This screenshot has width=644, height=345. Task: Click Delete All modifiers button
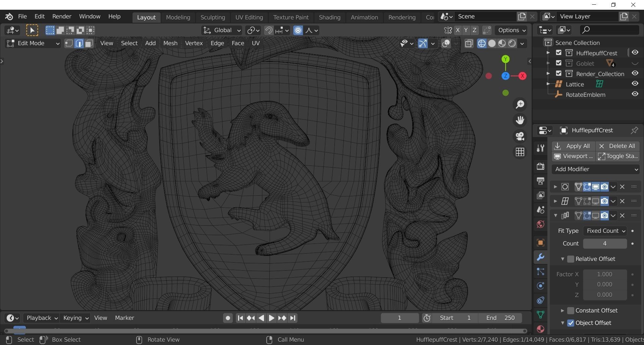tap(617, 146)
